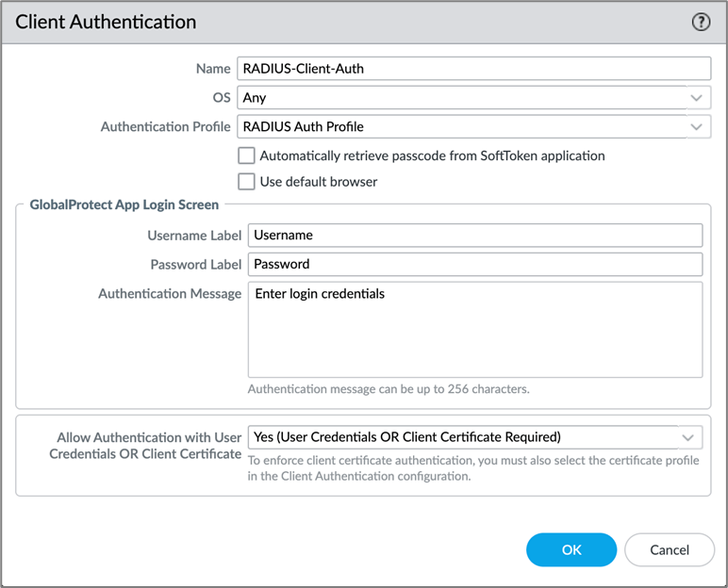Select the Authentication Message text area
728x588 pixels.
[474, 329]
